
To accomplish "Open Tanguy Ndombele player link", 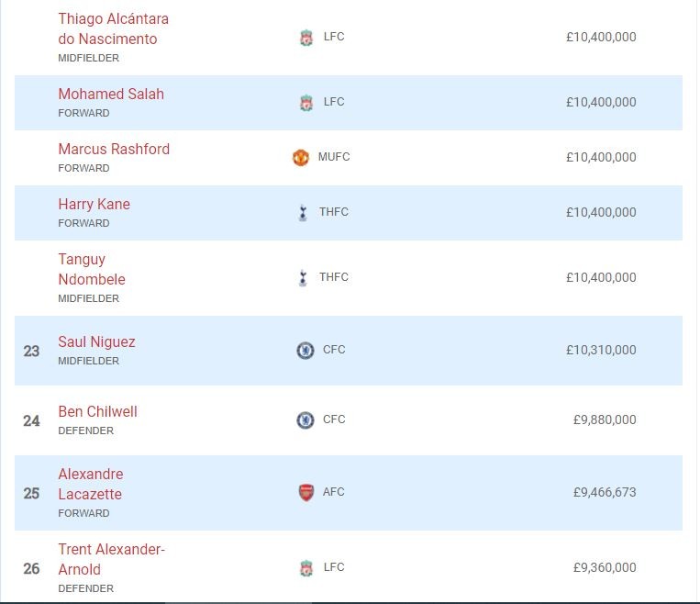I will point(91,269).
